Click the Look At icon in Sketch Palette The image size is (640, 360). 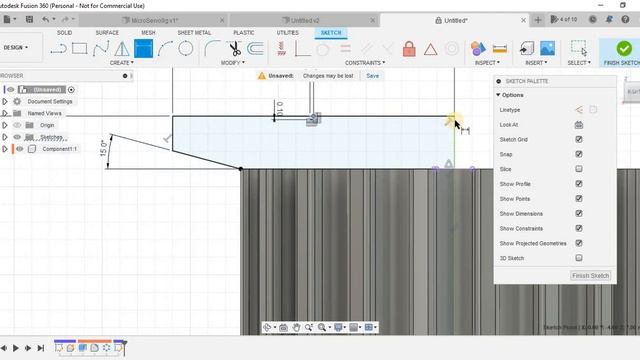pyautogui.click(x=579, y=125)
